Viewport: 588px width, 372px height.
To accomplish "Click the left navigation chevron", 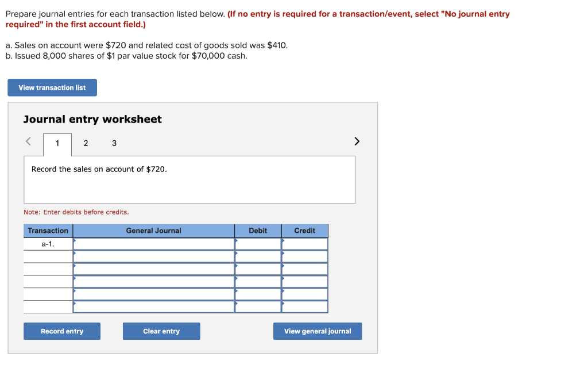I will [28, 141].
